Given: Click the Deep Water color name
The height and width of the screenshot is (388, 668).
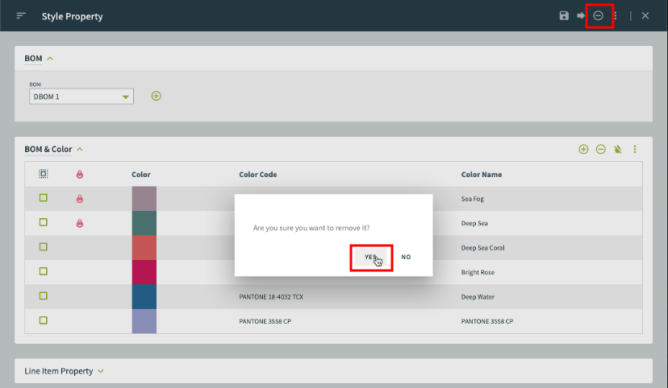Looking at the screenshot, I should (478, 297).
